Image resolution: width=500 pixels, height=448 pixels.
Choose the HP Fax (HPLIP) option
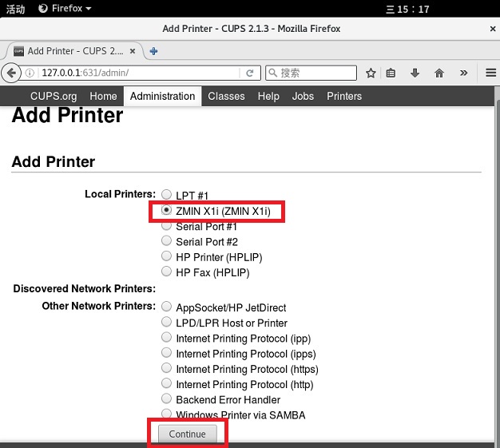click(166, 271)
